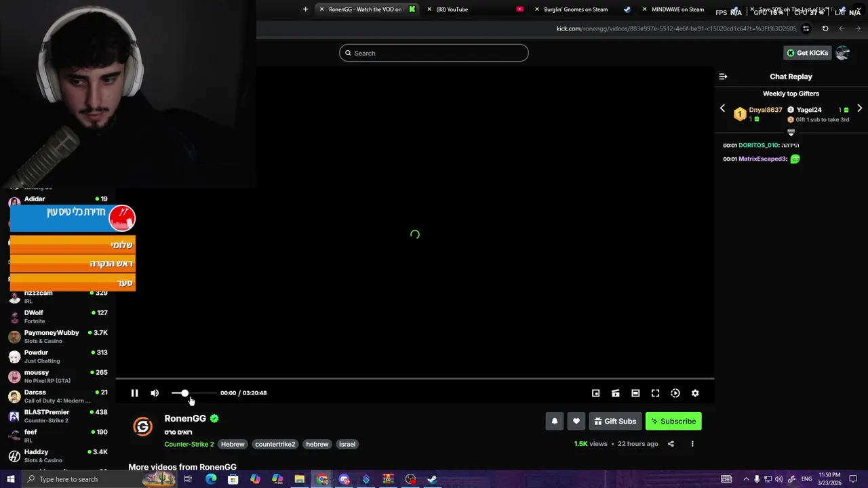Switch to Burglin' Gnomes on Steam tab
This screenshot has height=488, width=868.
[583, 9]
